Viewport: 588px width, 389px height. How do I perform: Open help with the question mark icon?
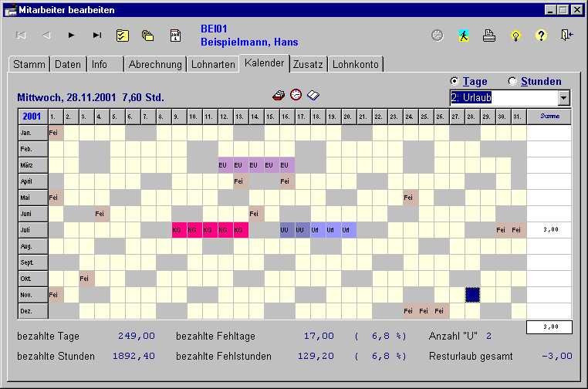[x=541, y=36]
